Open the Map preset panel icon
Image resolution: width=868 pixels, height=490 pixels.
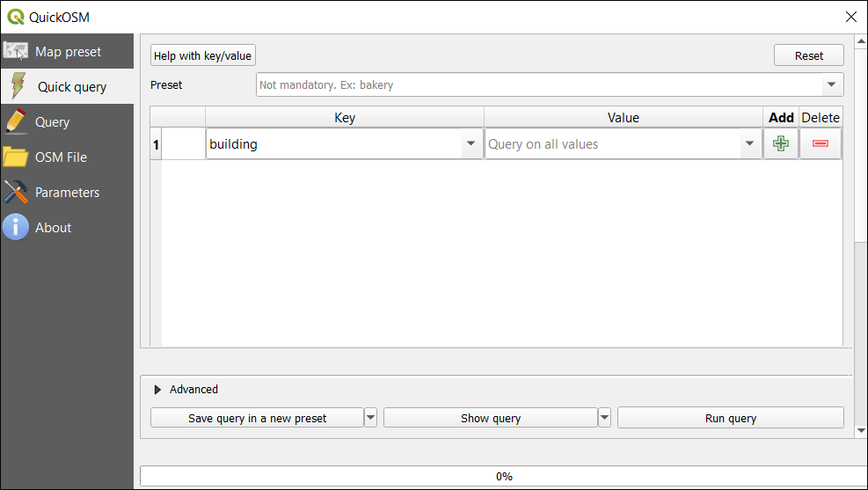click(16, 51)
